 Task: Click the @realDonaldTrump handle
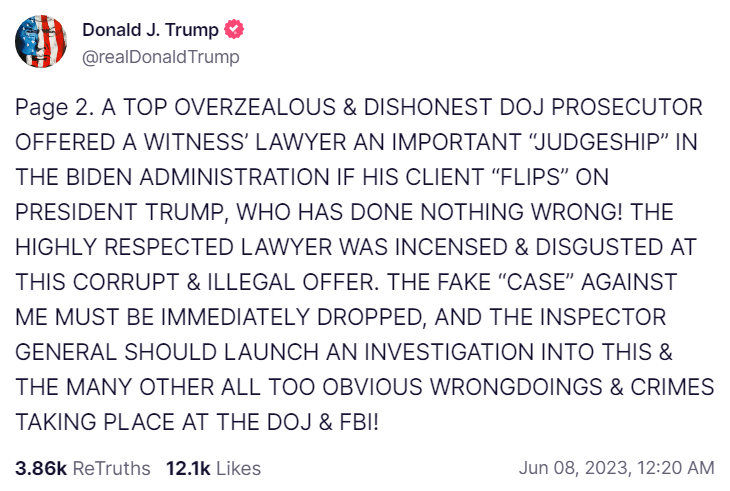coord(160,57)
